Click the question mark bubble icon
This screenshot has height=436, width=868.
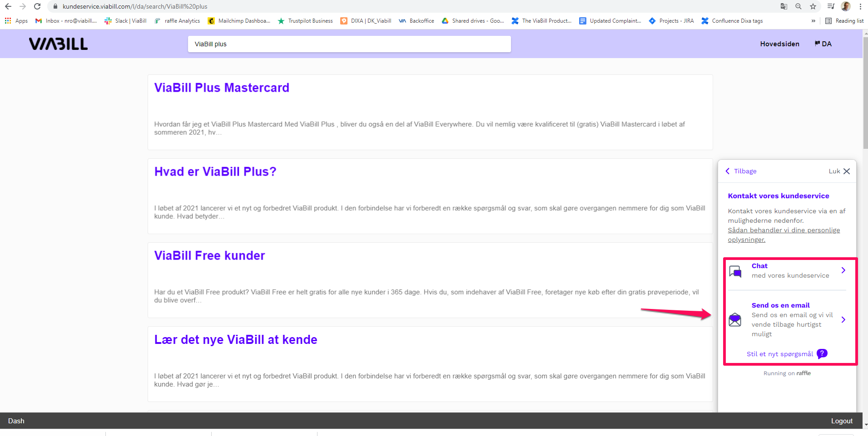click(x=822, y=354)
